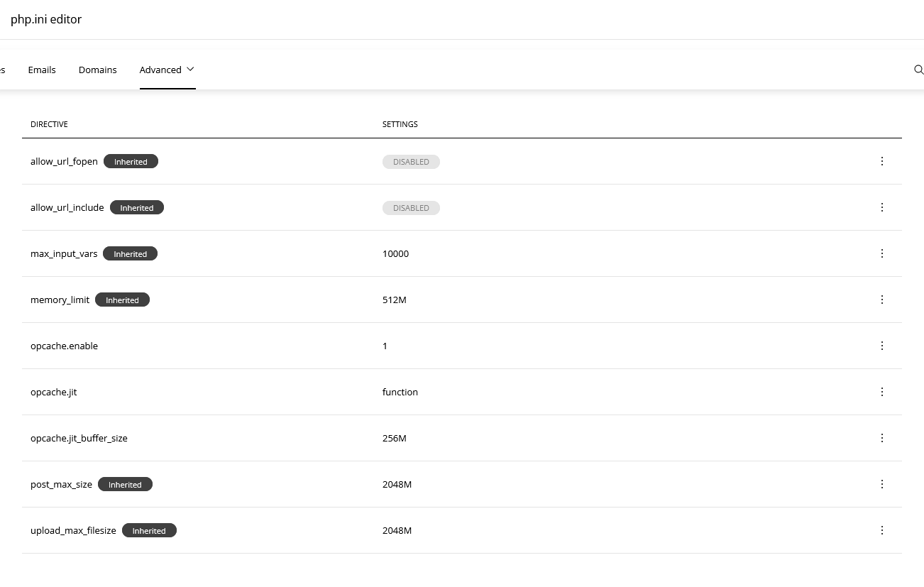This screenshot has height=587, width=924.
Task: Open options menu for opcache.enable
Action: [882, 346]
